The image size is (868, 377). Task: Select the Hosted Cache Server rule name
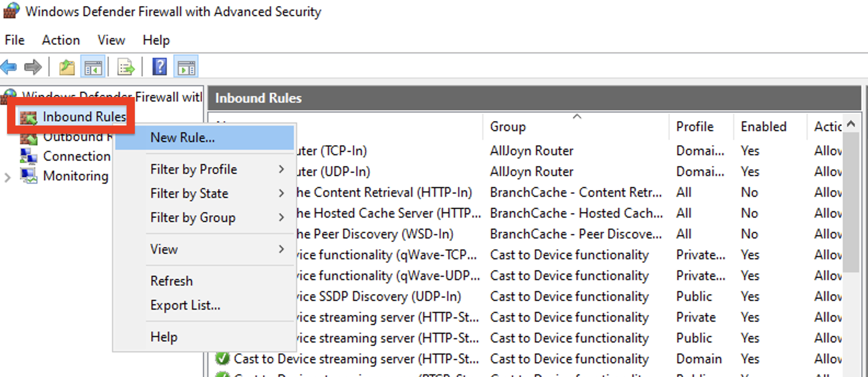click(x=389, y=213)
